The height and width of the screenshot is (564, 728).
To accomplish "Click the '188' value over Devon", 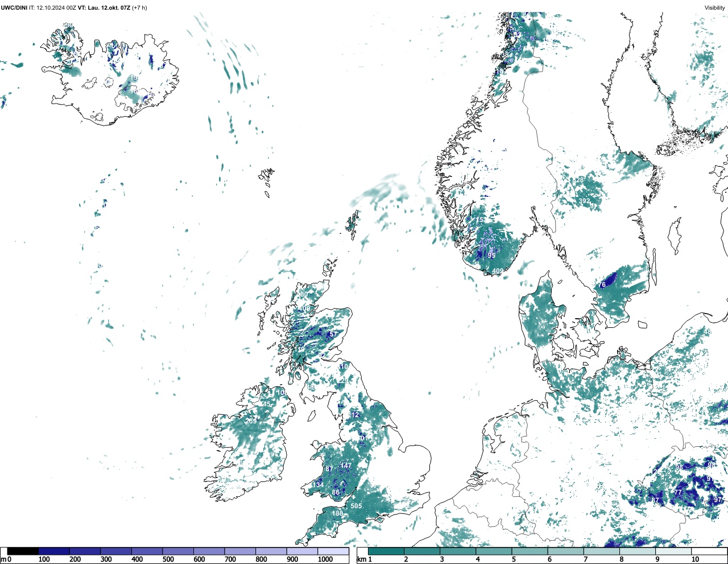I will (x=338, y=513).
